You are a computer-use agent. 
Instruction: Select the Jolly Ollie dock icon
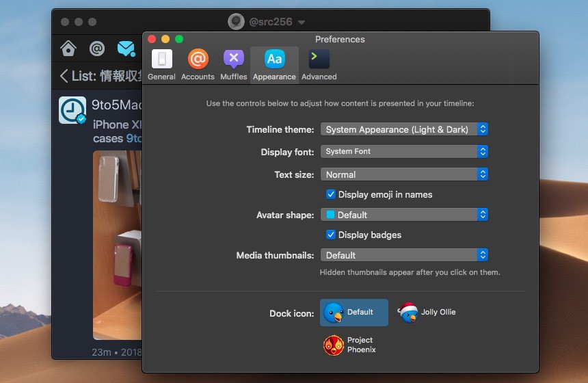pyautogui.click(x=427, y=313)
